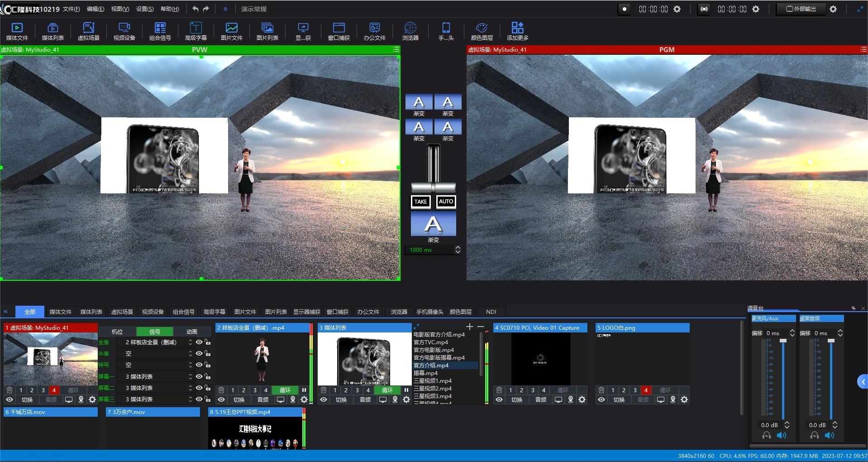This screenshot has width=868, height=462.
Task: Open the 设置(S) menu
Action: (145, 9)
